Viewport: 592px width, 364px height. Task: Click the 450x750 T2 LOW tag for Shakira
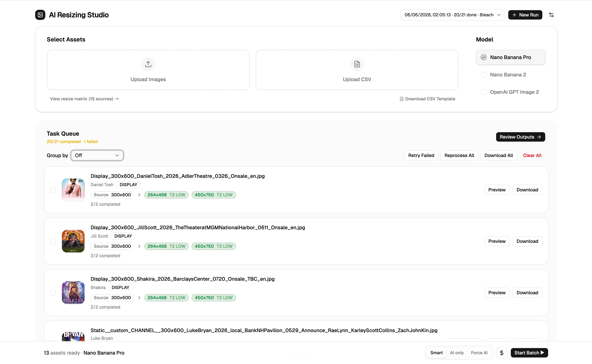click(214, 298)
